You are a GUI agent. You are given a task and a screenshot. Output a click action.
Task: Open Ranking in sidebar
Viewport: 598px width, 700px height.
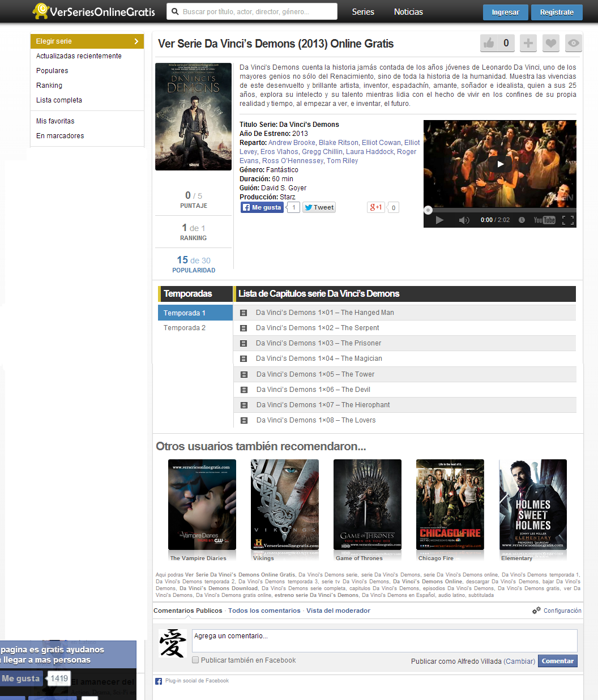pos(49,86)
